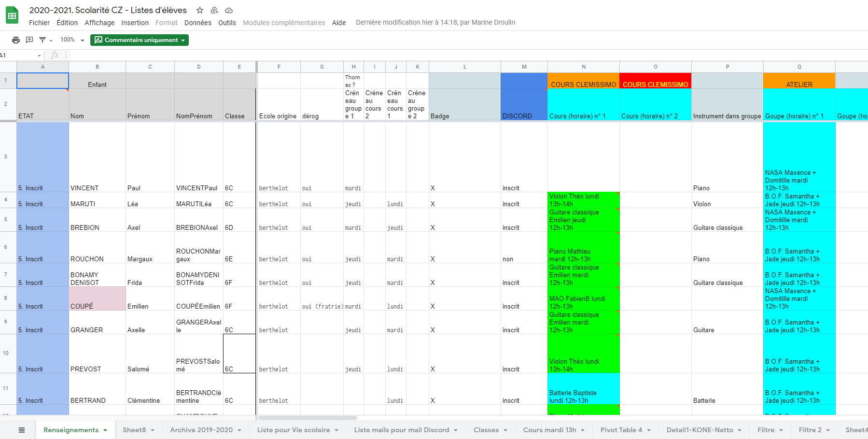
Task: Click the insert comment icon
Action: 29,40
